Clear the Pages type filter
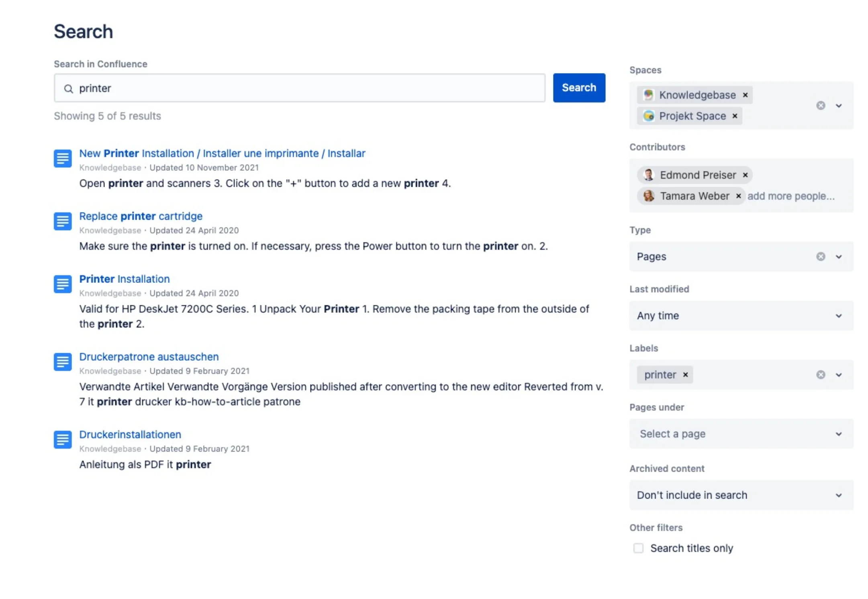Image resolution: width=868 pixels, height=599 pixels. [x=821, y=257]
